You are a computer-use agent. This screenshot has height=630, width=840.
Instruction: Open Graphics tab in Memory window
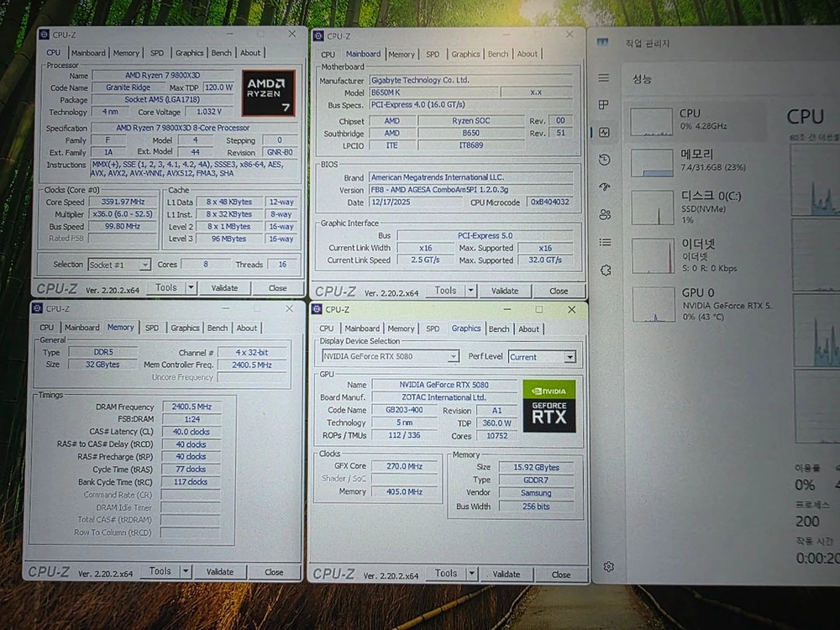pos(185,328)
